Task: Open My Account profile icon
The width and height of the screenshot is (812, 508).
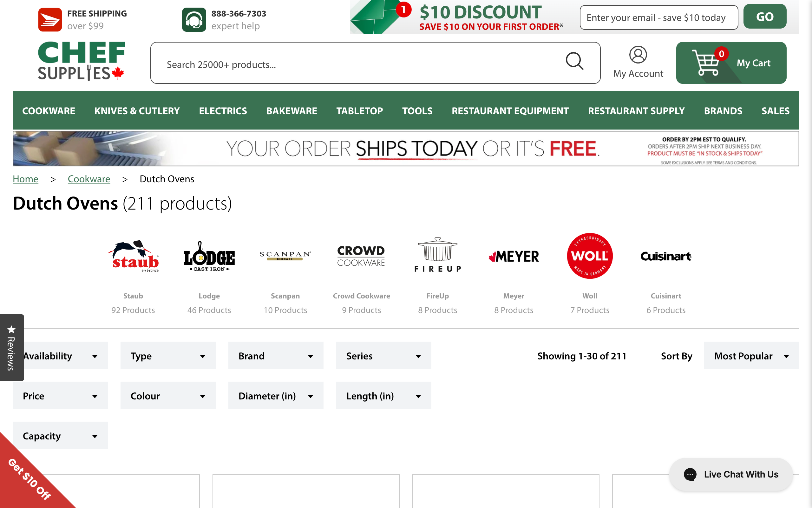Action: tap(638, 55)
